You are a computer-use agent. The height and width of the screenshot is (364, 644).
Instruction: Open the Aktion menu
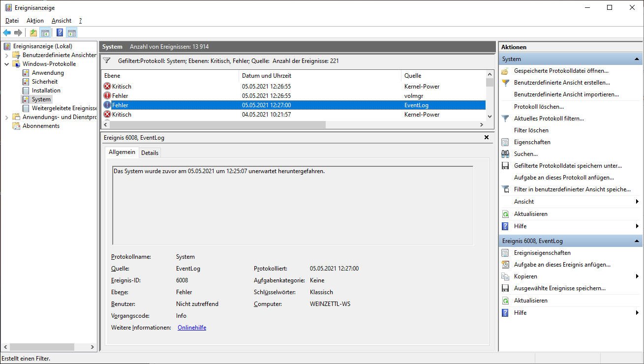(x=35, y=21)
